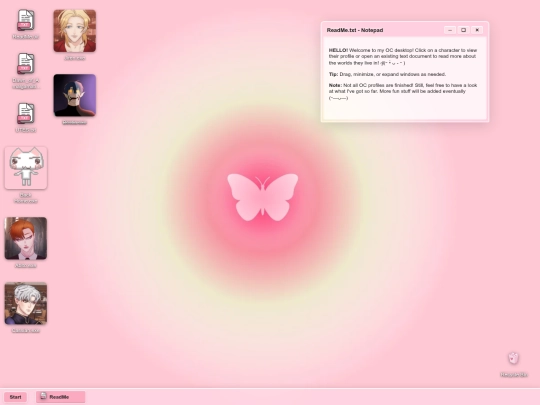
Task: Click the "Tip:" line in Notepad
Action: click(x=387, y=74)
